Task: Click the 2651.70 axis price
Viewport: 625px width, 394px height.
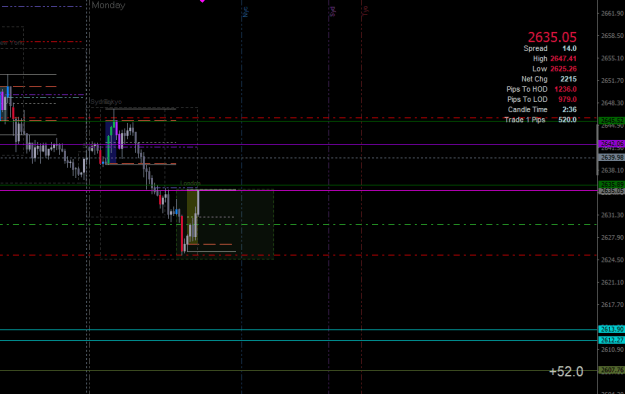Action: pos(612,81)
